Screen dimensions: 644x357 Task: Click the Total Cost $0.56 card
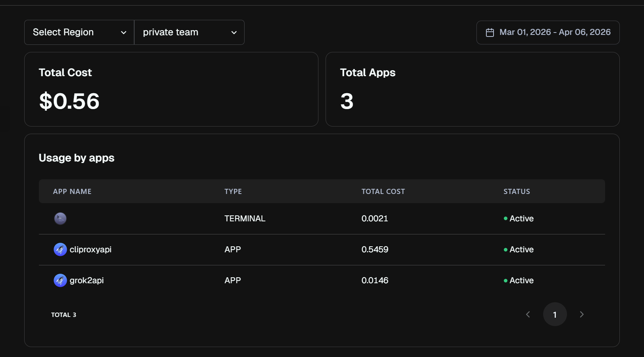pyautogui.click(x=171, y=89)
